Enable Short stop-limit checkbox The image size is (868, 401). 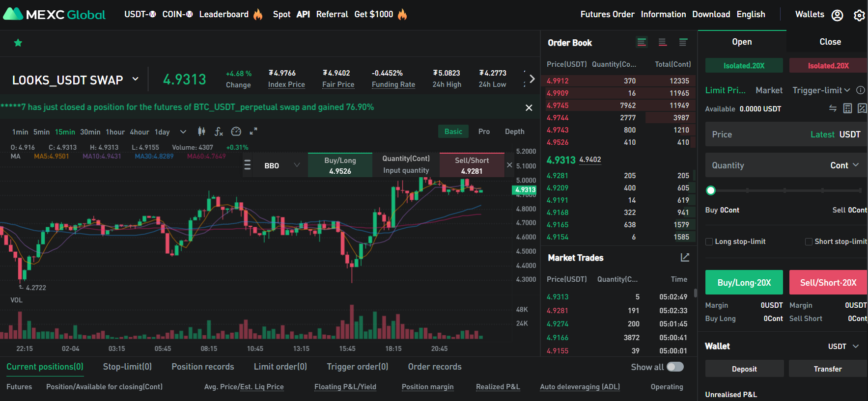809,241
